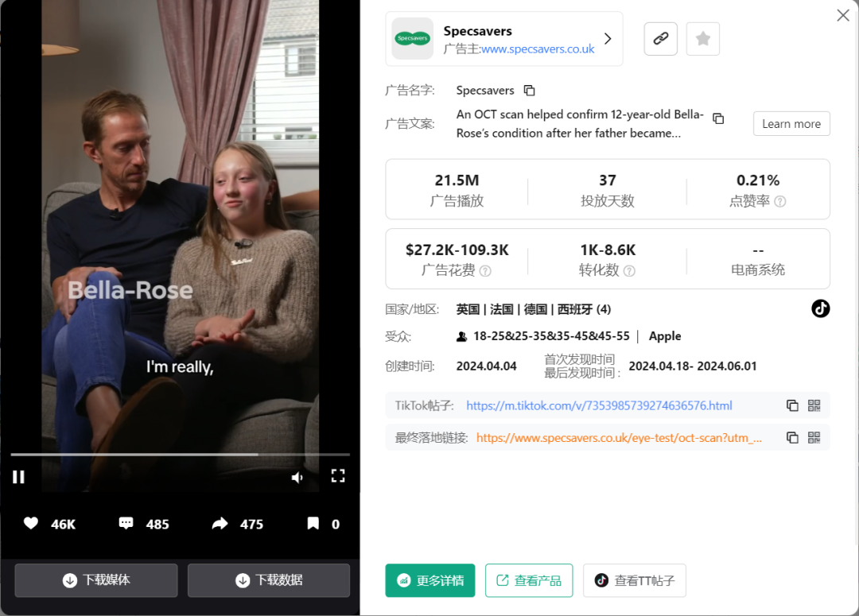Visit the www.specsavers.co.uk advertiser link

(x=538, y=48)
